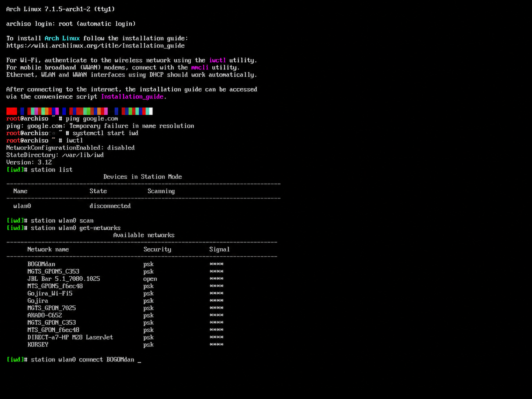Click the 'State' column header
The width and height of the screenshot is (532, 399).
98,191
